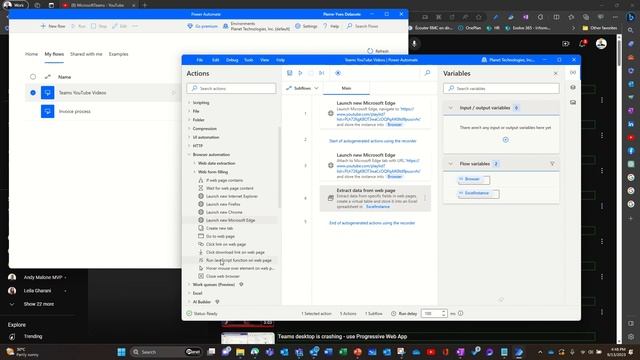Choose Launch new Internet Explorer action

232,196
